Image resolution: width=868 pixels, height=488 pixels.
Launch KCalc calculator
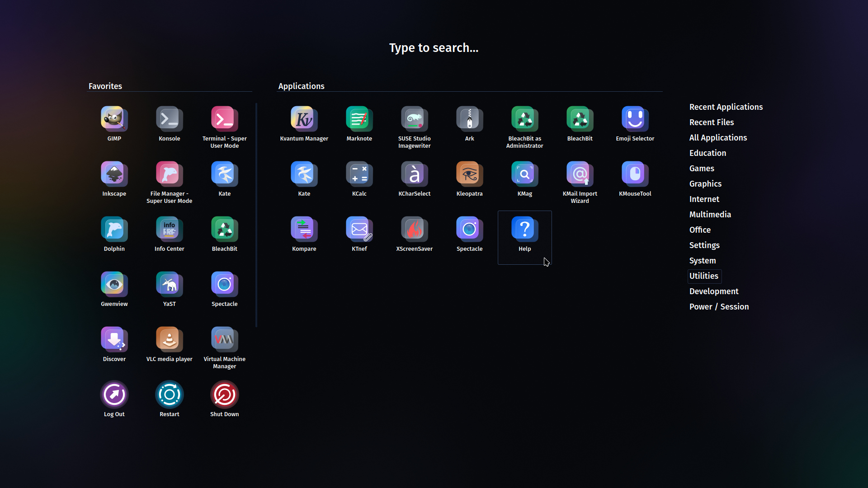click(359, 179)
